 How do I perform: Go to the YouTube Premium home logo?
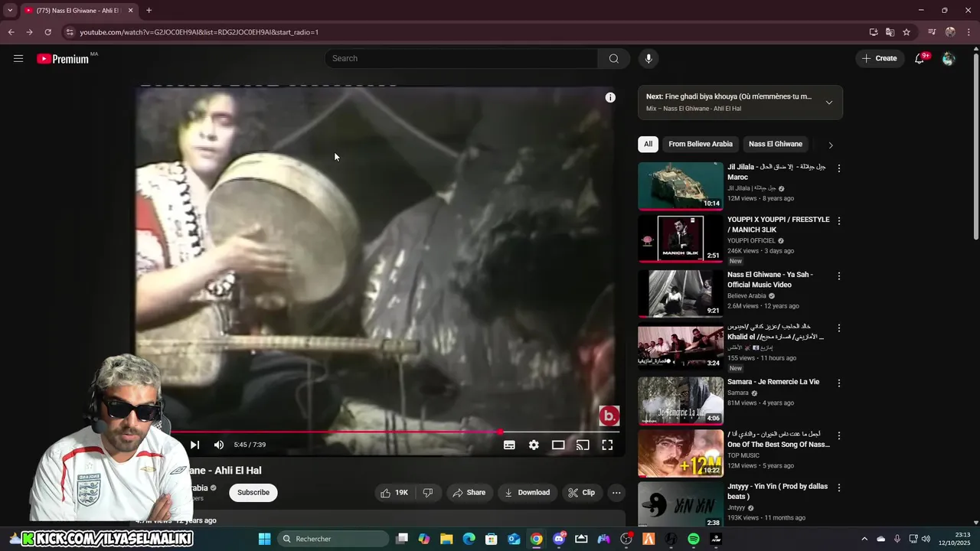[x=63, y=59]
